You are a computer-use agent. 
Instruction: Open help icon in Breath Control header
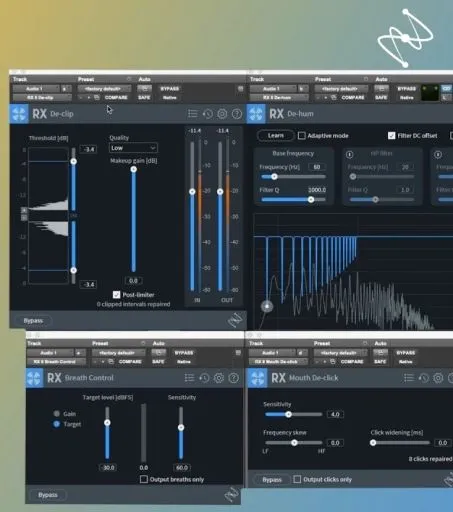pyautogui.click(x=234, y=378)
